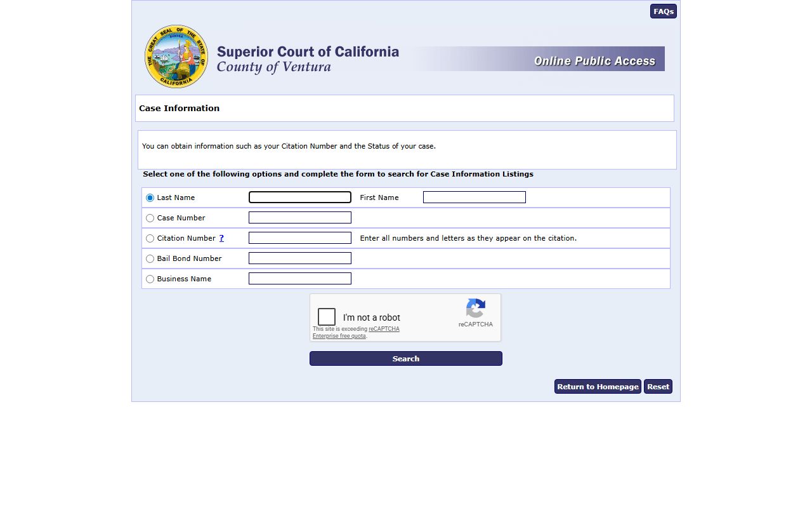The image size is (812, 508).
Task: Click the Case Number input box
Action: point(300,218)
